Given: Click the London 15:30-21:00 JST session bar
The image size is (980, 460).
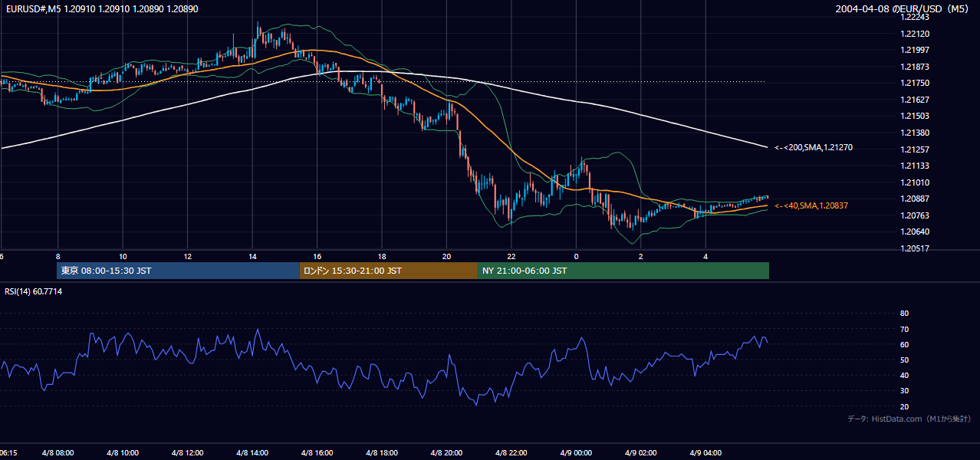Looking at the screenshot, I should pyautogui.click(x=389, y=271).
